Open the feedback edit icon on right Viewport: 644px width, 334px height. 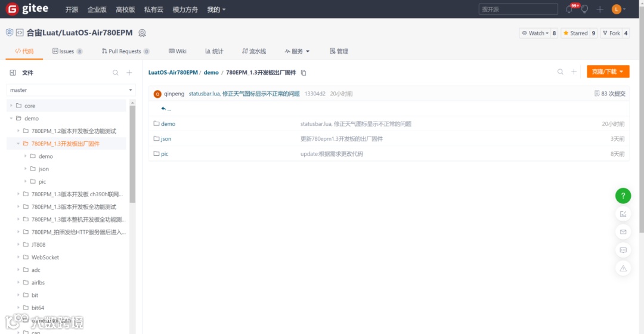(623, 214)
